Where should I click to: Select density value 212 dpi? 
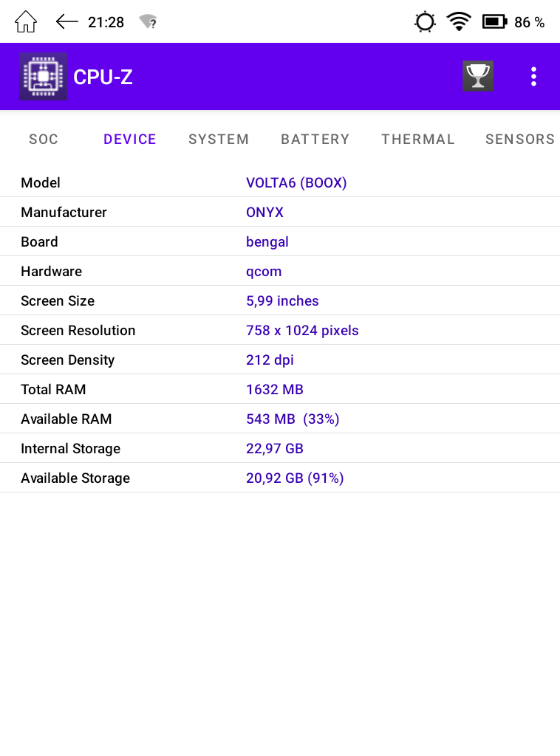point(270,360)
